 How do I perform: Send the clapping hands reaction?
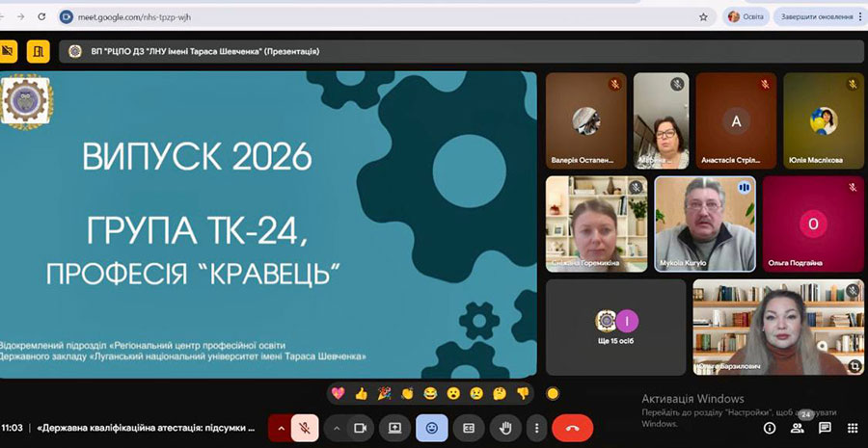[x=407, y=394]
